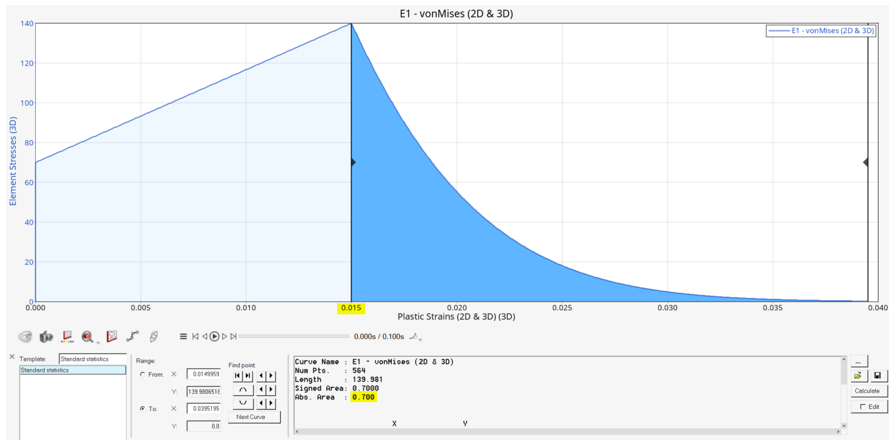Click the 0.015 x-axis tick label

point(351,308)
